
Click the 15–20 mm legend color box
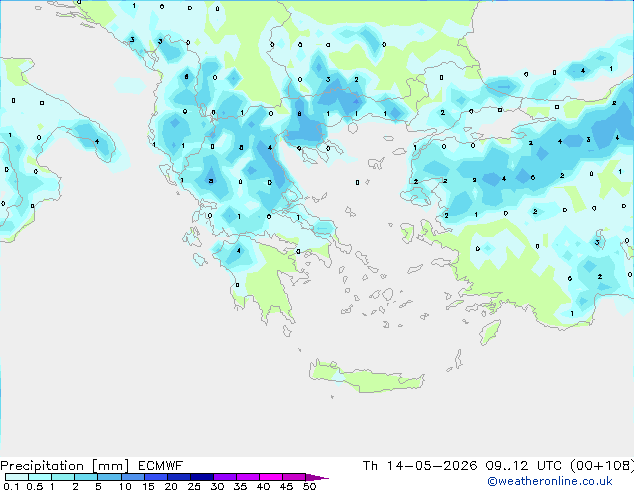point(155,477)
